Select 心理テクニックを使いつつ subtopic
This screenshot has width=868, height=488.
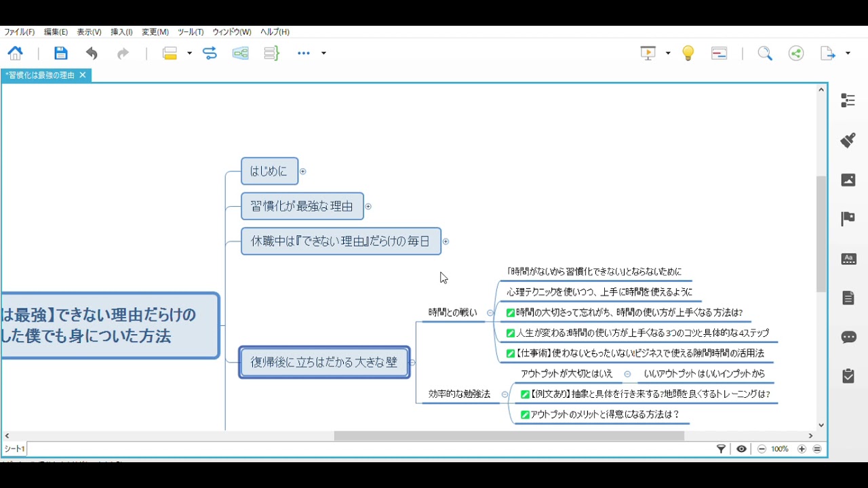click(x=599, y=292)
